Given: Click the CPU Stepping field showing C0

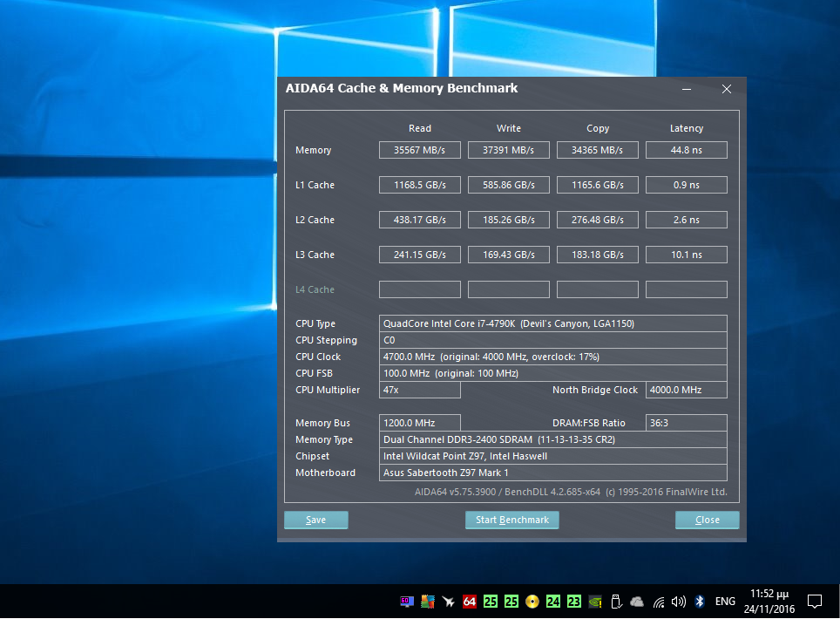Looking at the screenshot, I should (x=553, y=340).
